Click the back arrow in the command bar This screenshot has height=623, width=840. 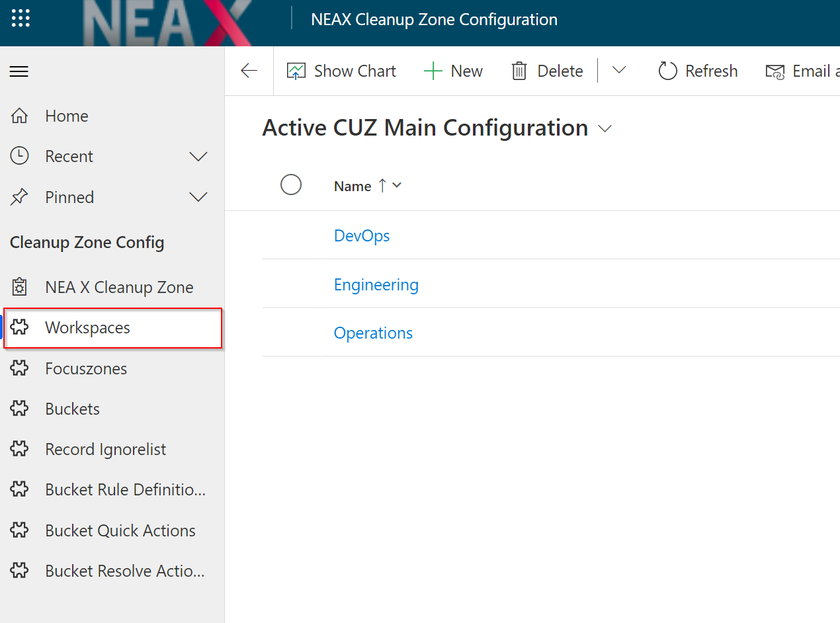[249, 70]
